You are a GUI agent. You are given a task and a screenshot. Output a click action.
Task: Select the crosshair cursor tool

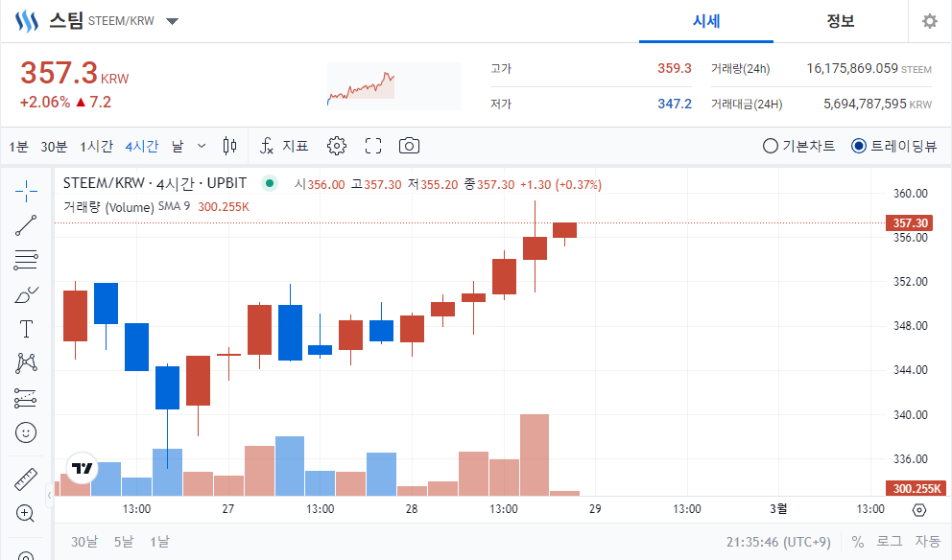26,191
